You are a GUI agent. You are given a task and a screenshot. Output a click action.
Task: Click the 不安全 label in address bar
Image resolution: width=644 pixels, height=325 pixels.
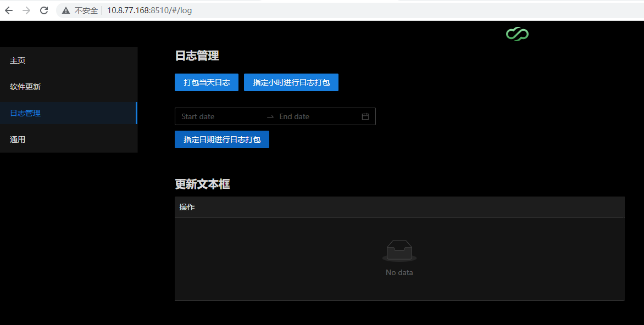[86, 10]
